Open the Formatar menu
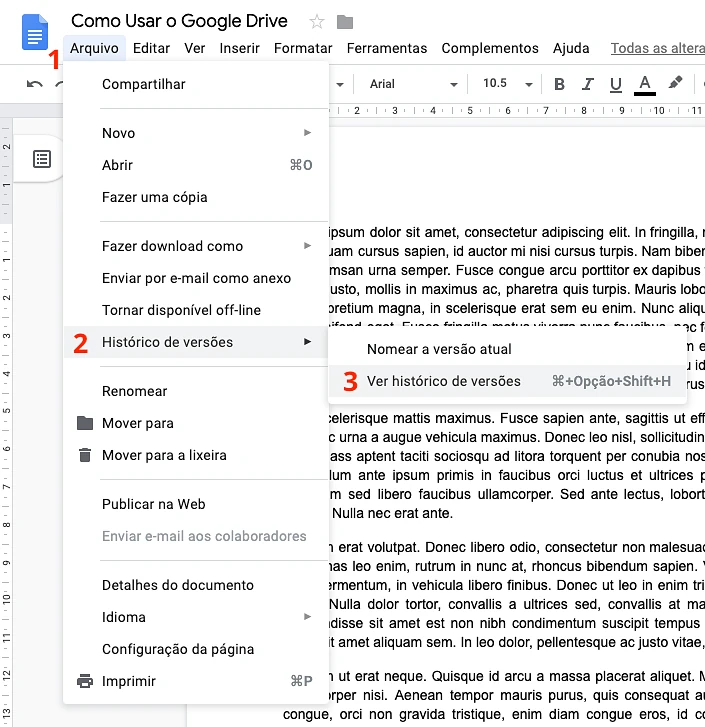This screenshot has width=705, height=727. pos(303,48)
